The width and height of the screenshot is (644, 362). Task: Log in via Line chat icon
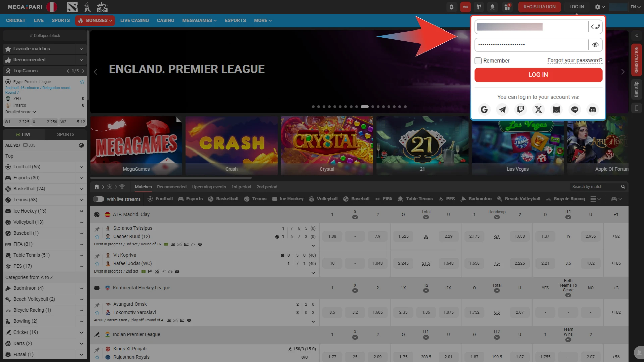(575, 110)
